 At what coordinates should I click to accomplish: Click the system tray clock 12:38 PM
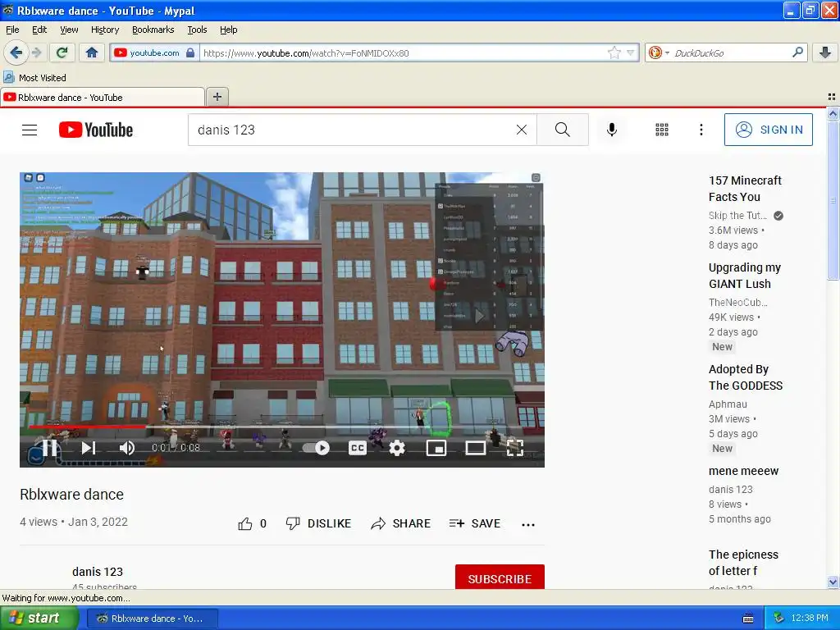click(809, 619)
